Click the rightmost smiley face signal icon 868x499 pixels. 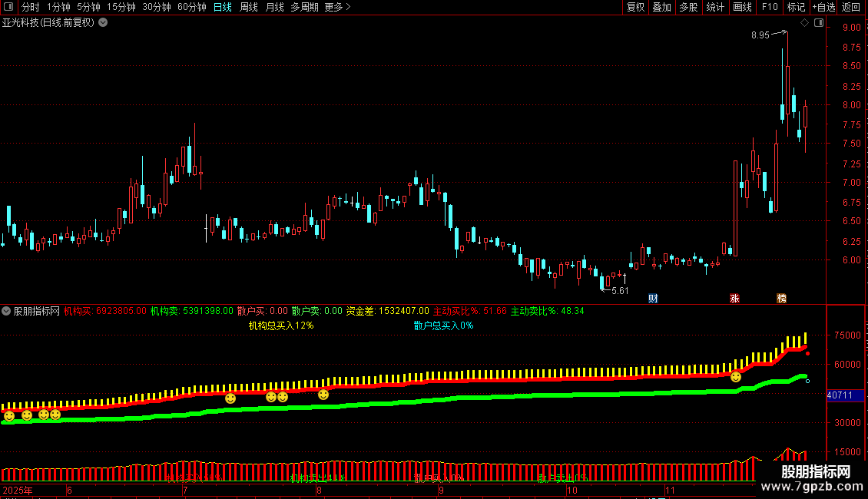pos(736,377)
